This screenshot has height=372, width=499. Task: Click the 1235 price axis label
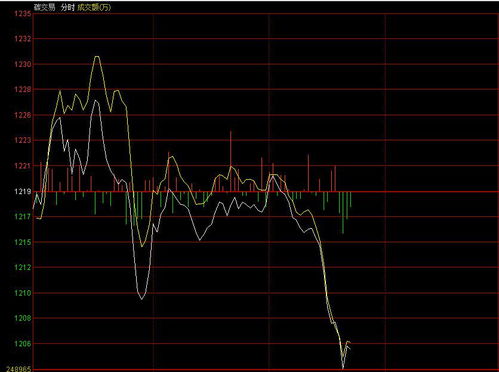pyautogui.click(x=23, y=14)
